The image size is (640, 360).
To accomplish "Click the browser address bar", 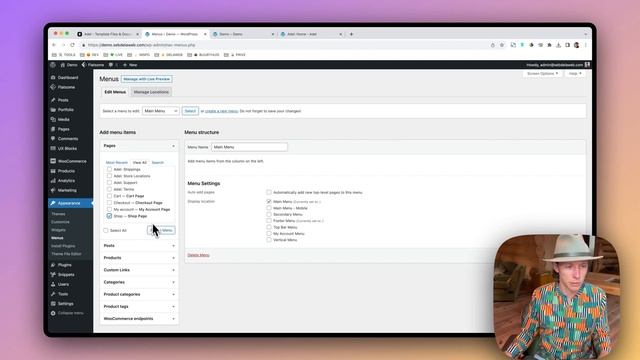I will (282, 45).
